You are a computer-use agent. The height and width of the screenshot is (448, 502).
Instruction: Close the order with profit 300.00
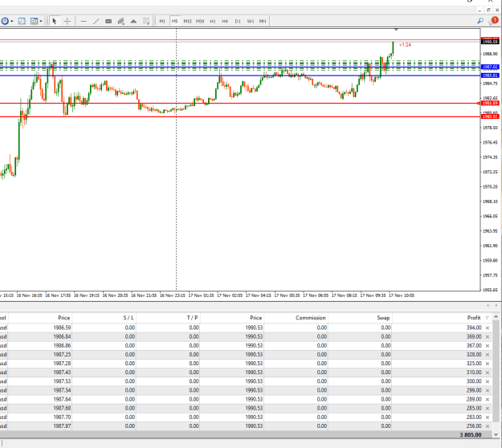tap(488, 381)
